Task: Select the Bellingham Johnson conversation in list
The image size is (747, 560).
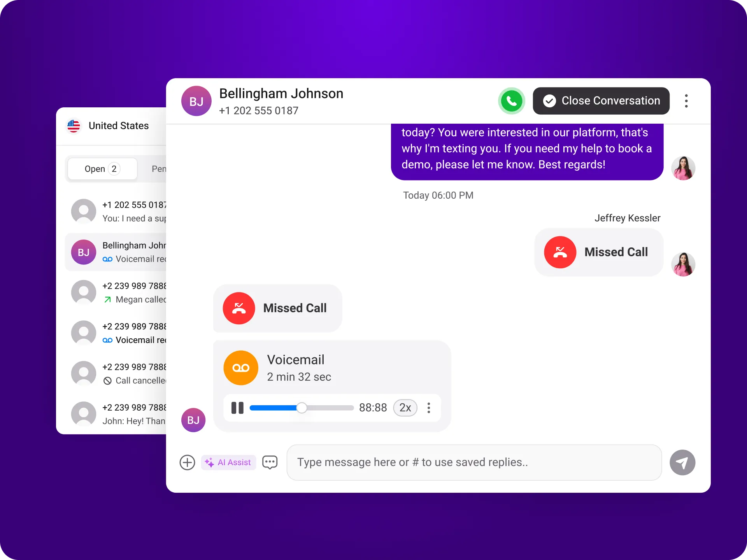Action: tap(116, 252)
